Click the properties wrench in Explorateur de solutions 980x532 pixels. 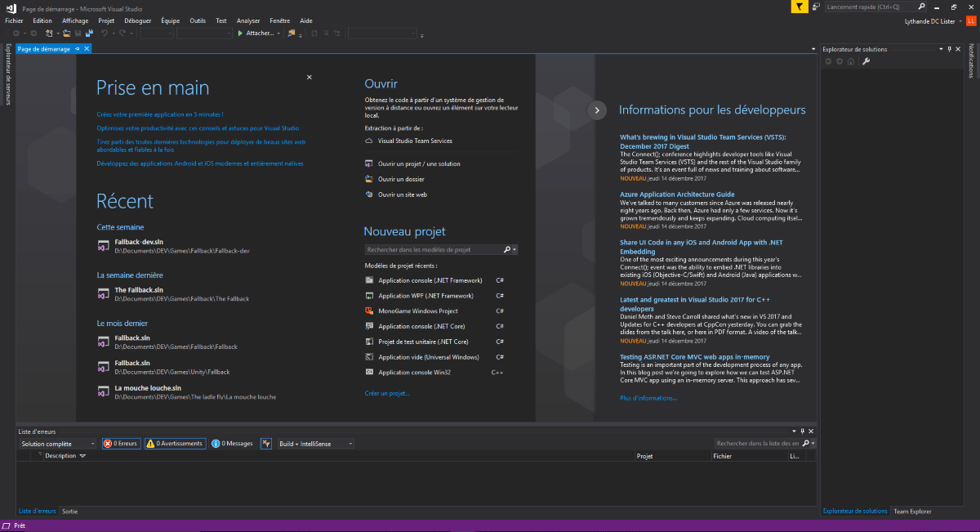[x=866, y=61]
